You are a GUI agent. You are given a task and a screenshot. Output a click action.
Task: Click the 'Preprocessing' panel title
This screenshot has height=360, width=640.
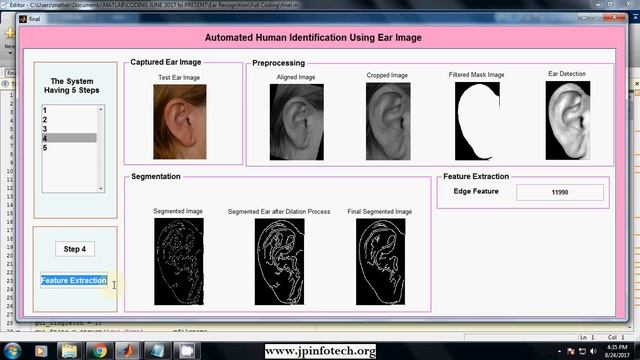278,63
